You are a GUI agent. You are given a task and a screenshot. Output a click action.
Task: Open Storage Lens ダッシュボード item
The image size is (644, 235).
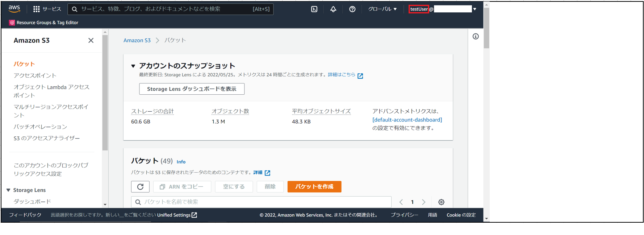(32, 201)
